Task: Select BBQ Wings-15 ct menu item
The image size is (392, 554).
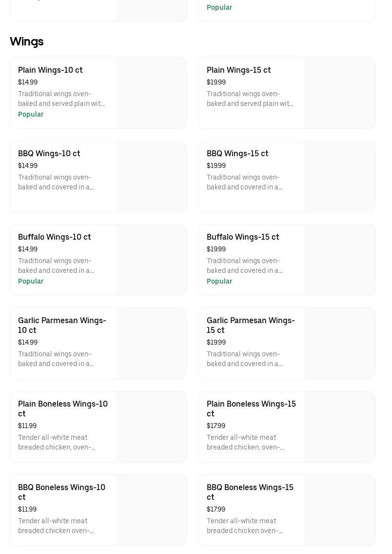Action: (237, 153)
